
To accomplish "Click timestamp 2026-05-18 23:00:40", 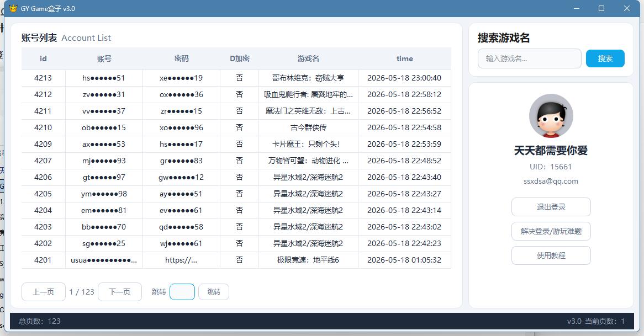I will [404, 78].
